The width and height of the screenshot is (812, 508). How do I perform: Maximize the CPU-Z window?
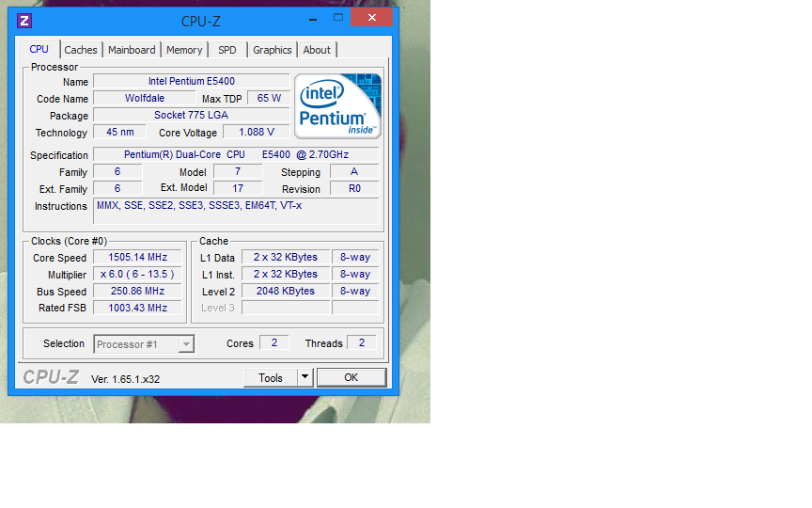[x=338, y=18]
